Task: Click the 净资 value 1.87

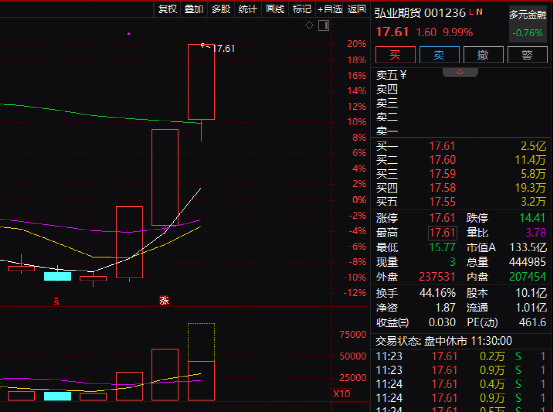Action: click(x=445, y=308)
